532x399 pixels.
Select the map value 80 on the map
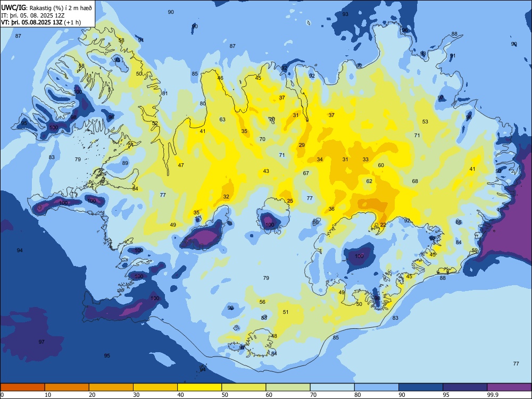(x=203, y=104)
